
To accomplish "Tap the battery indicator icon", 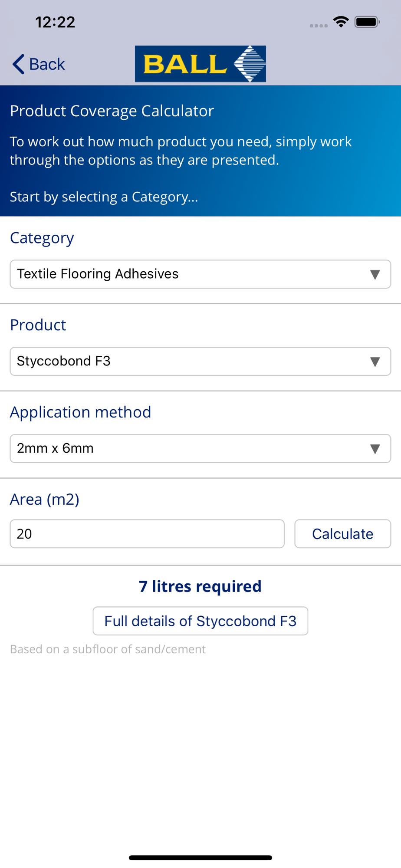I will [x=367, y=22].
